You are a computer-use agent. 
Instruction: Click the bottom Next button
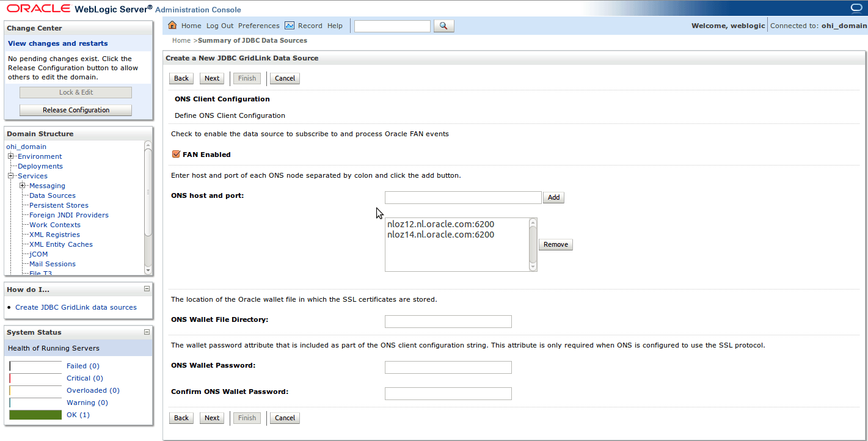[212, 418]
